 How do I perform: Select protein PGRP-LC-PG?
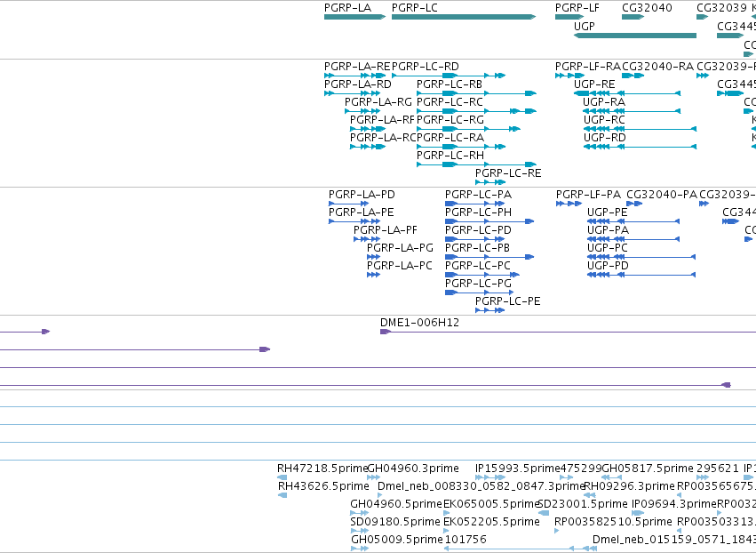[x=478, y=284]
